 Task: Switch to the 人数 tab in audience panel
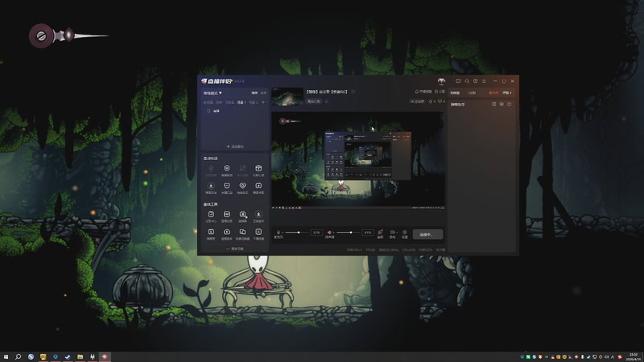point(472,93)
